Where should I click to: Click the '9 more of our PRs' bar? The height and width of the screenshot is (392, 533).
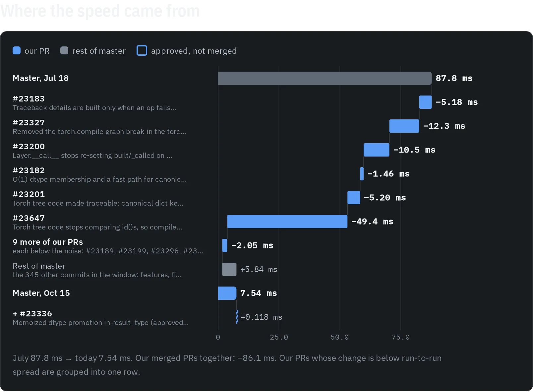coord(225,245)
